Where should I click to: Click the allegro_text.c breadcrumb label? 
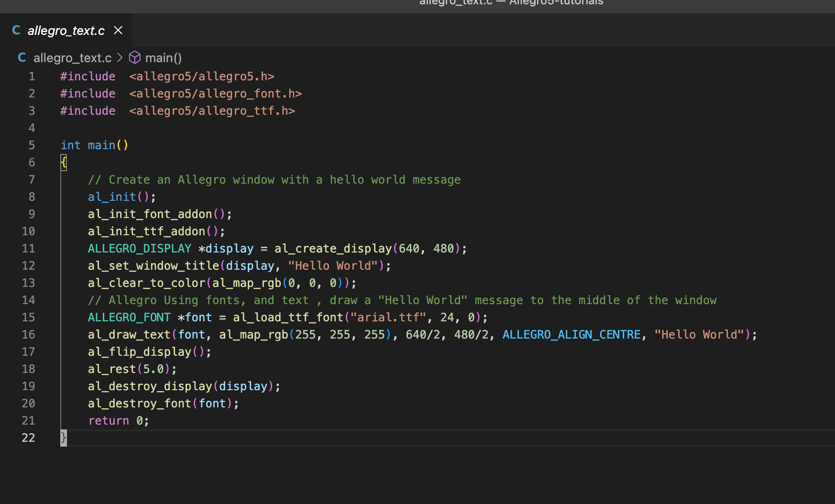point(72,57)
